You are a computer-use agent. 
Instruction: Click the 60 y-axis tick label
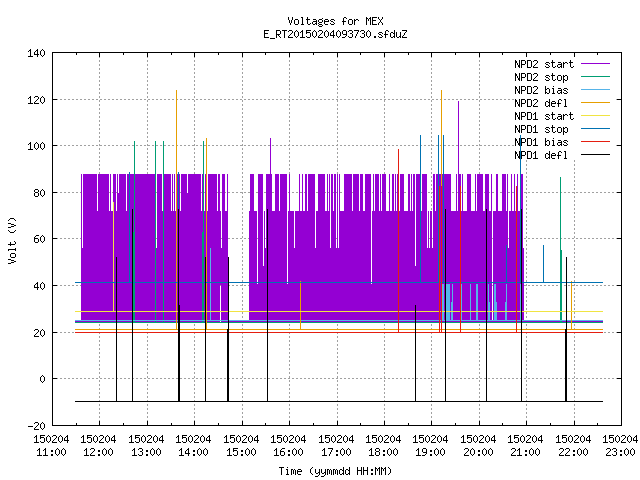click(39, 239)
